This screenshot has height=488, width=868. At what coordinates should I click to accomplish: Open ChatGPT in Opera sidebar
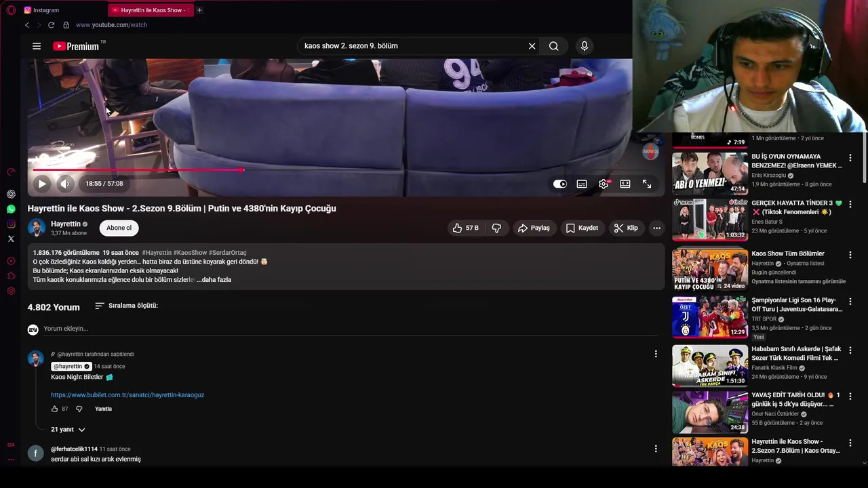coord(11,194)
